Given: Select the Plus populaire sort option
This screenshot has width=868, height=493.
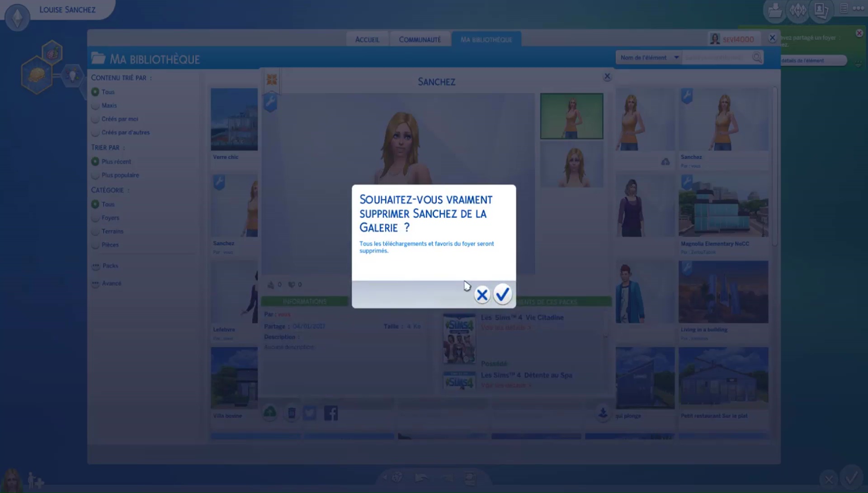Looking at the screenshot, I should pyautogui.click(x=95, y=175).
